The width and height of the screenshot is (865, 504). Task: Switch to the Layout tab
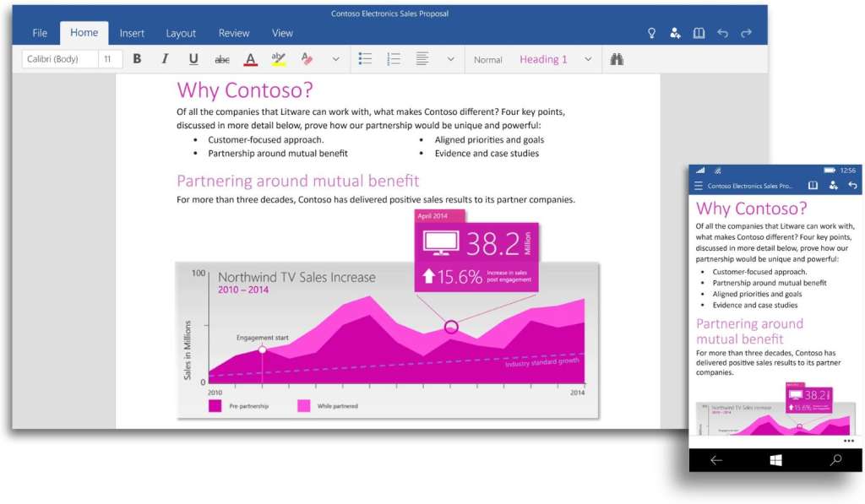(181, 33)
